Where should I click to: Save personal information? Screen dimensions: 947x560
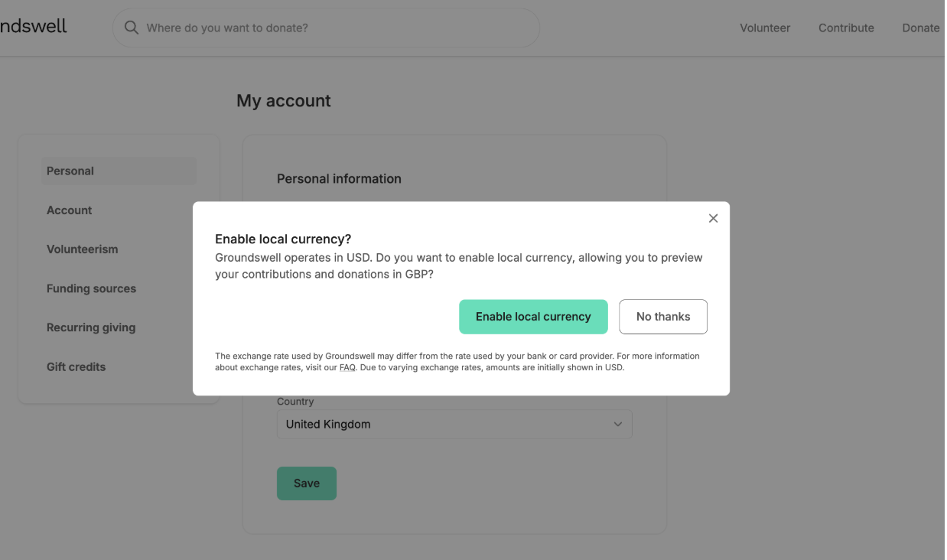click(x=307, y=483)
